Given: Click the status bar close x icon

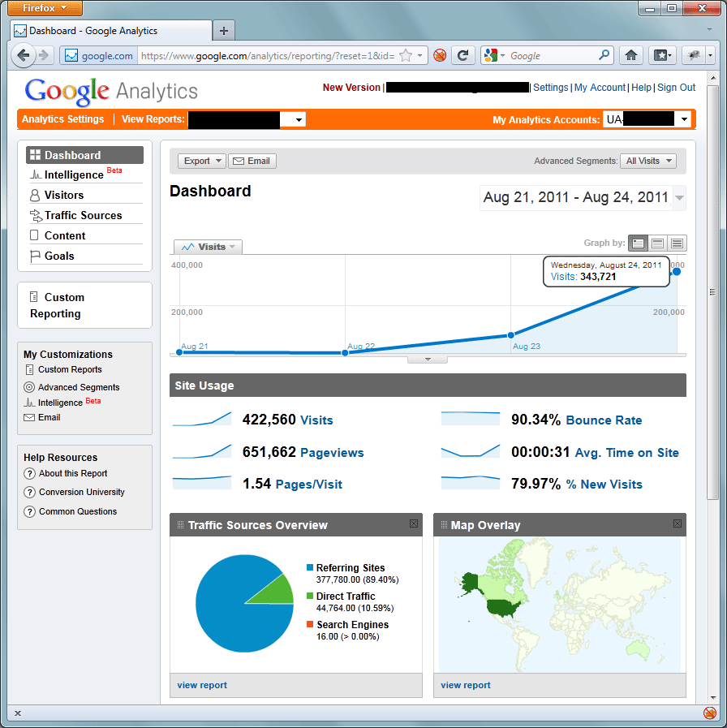Looking at the screenshot, I should [x=18, y=713].
